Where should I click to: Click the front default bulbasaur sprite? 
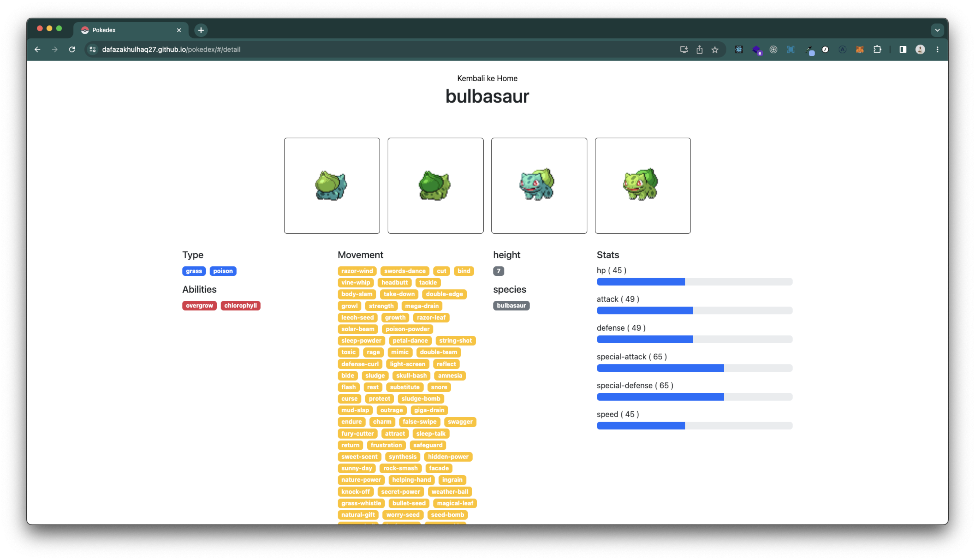coord(539,185)
